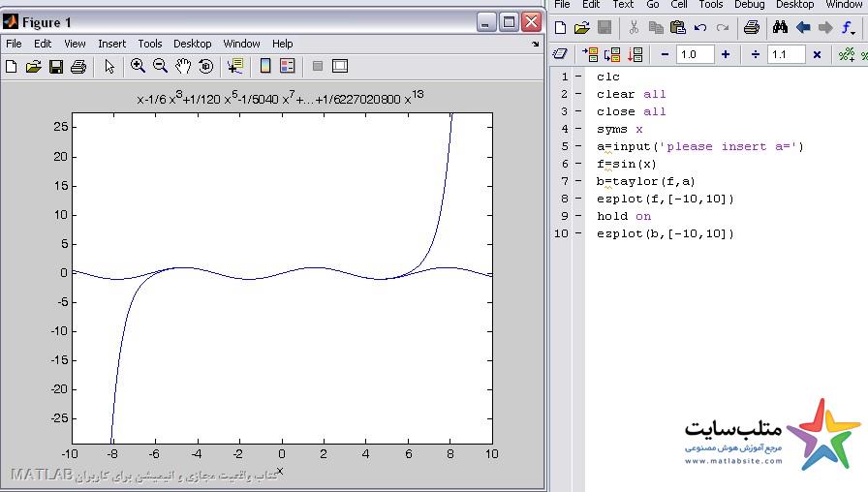Open File menu in Figure window
This screenshot has height=492, width=868.
click(x=14, y=44)
